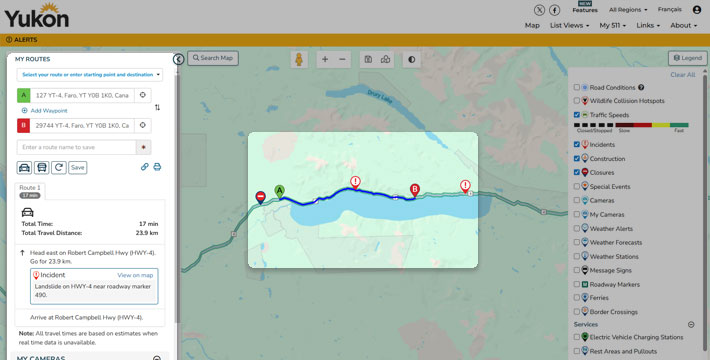Click the starting point A address field

coord(82,96)
